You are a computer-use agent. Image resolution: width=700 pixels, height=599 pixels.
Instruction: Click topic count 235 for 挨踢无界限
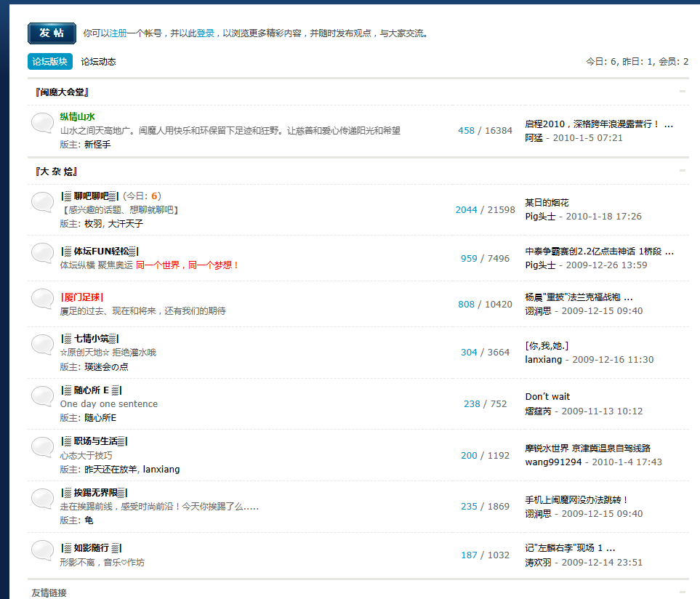pos(469,507)
